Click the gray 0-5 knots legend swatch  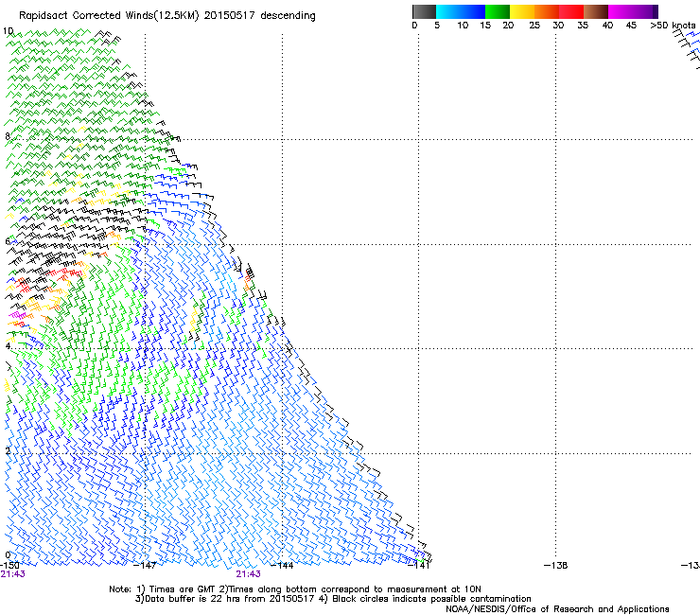click(424, 11)
